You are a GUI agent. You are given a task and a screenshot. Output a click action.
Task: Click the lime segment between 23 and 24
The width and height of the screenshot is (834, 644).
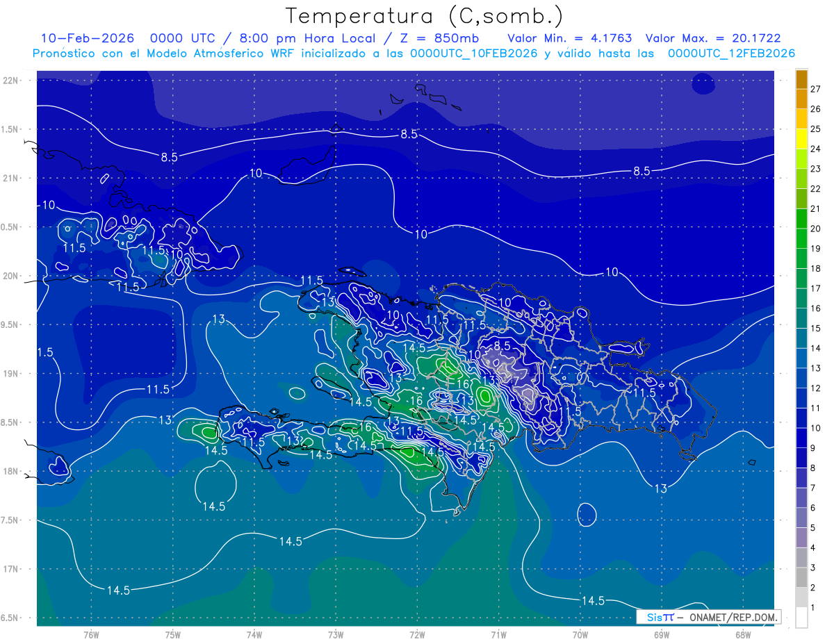(801, 158)
